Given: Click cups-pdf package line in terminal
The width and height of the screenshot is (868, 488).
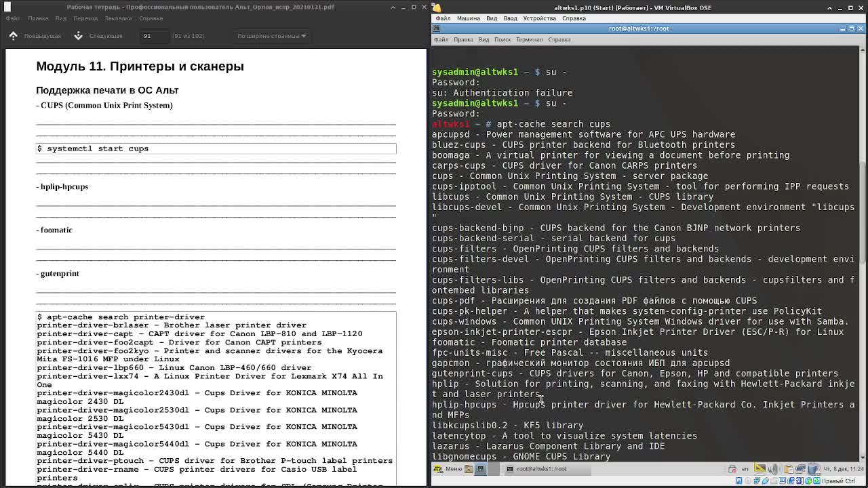Looking at the screenshot, I should (594, 301).
